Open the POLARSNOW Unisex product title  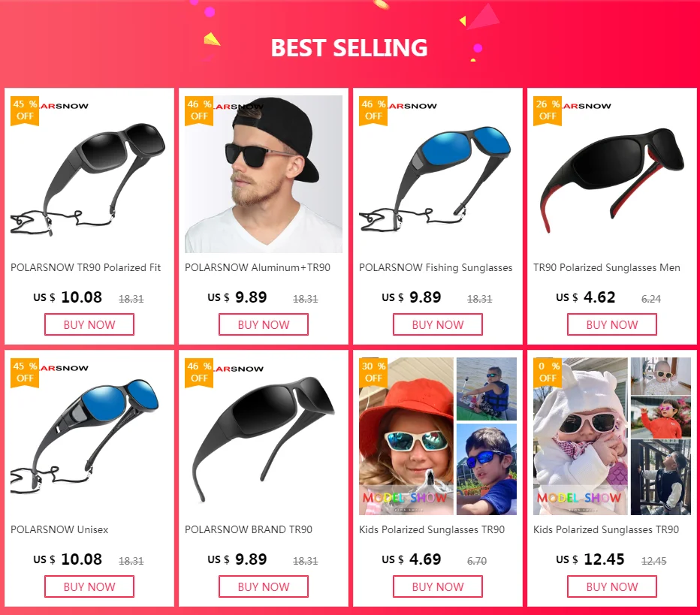59,529
